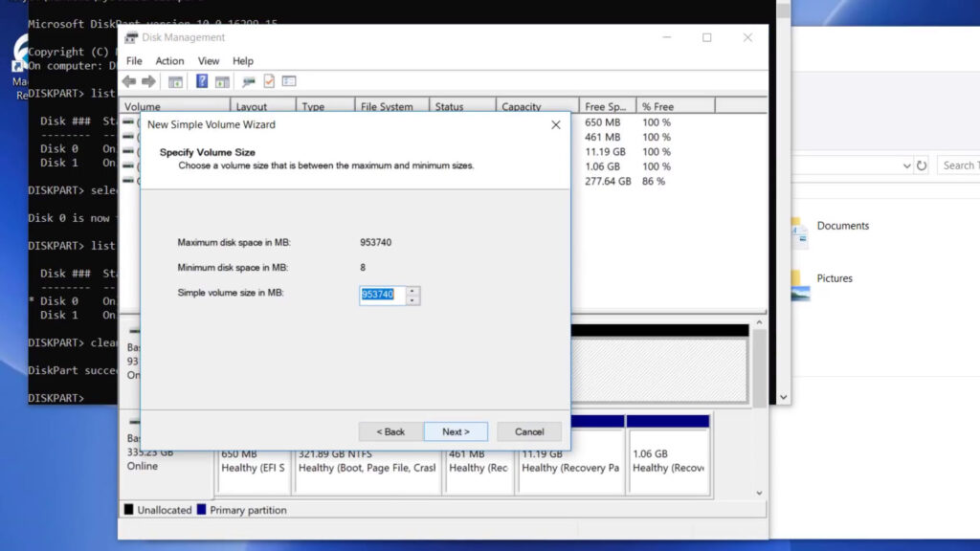
Task: Click the File Explorer Search box
Action: coord(959,165)
